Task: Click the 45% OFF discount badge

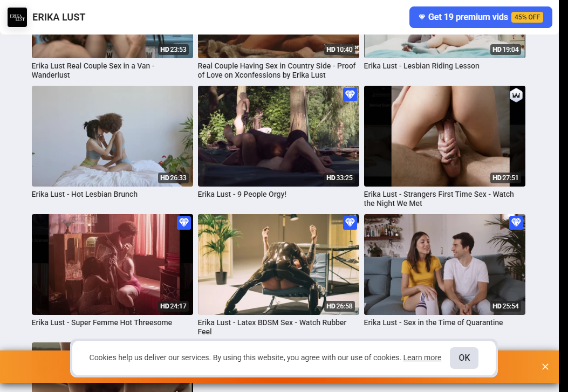Action: click(527, 17)
